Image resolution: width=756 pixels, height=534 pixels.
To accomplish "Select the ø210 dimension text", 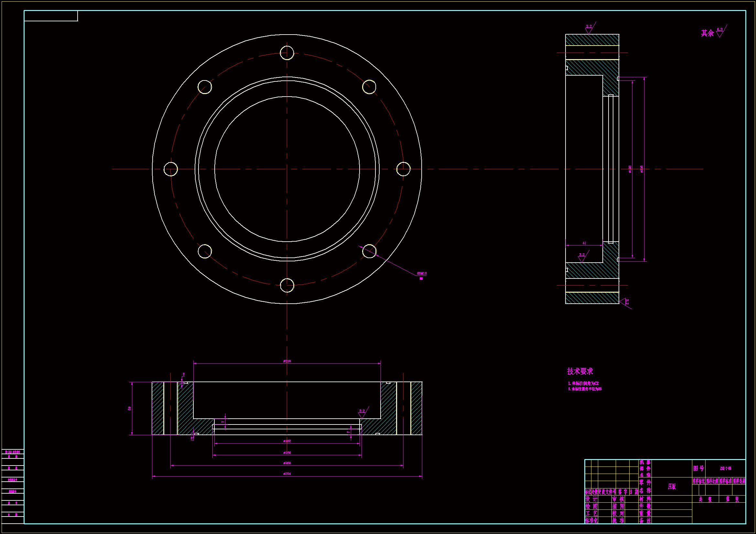I will 287,361.
